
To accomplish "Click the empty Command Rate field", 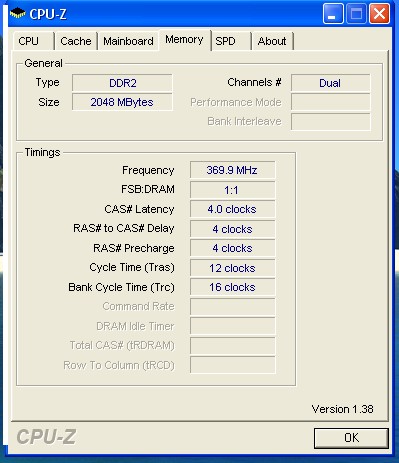I will (x=232, y=307).
